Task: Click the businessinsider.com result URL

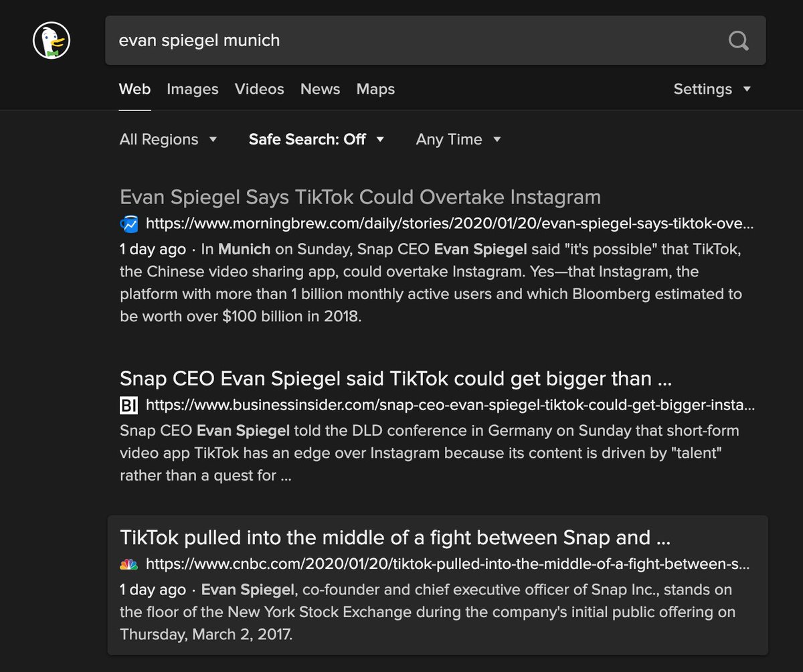Action: [450, 405]
